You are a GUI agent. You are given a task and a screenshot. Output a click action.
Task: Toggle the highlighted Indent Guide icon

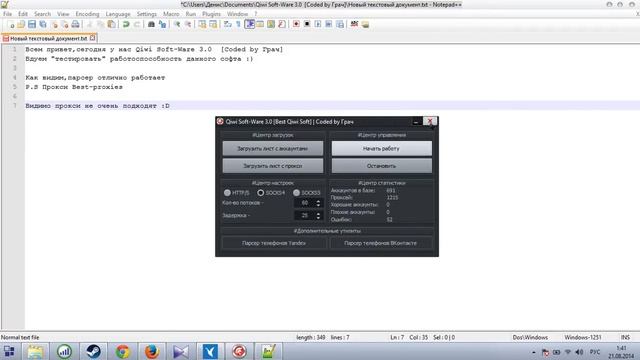click(x=249, y=24)
